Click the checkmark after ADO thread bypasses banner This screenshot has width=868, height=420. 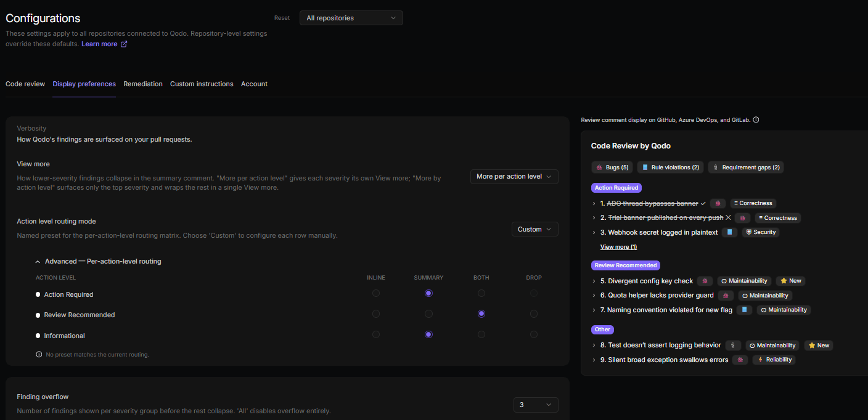pos(703,203)
